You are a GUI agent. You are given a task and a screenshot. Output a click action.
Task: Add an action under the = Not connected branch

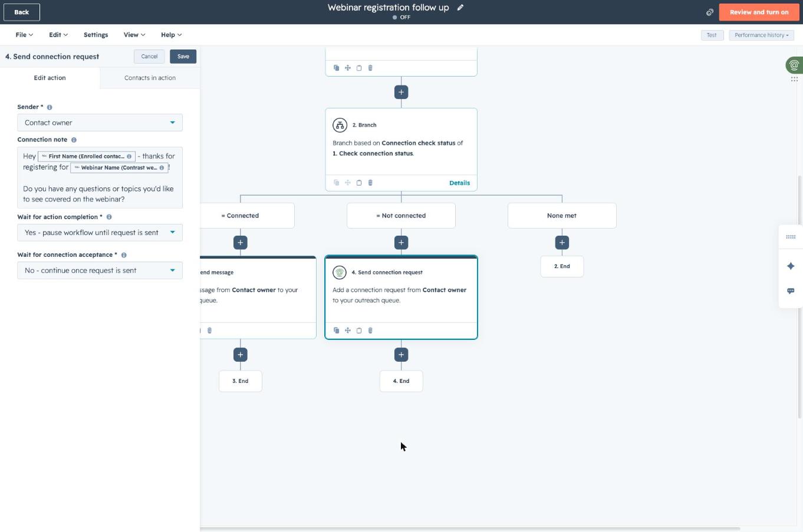pos(401,242)
